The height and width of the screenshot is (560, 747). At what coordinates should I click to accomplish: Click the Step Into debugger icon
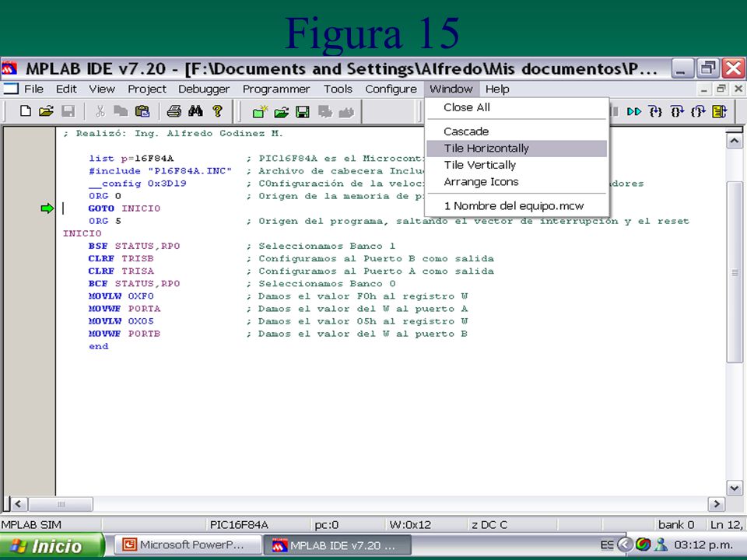point(656,111)
